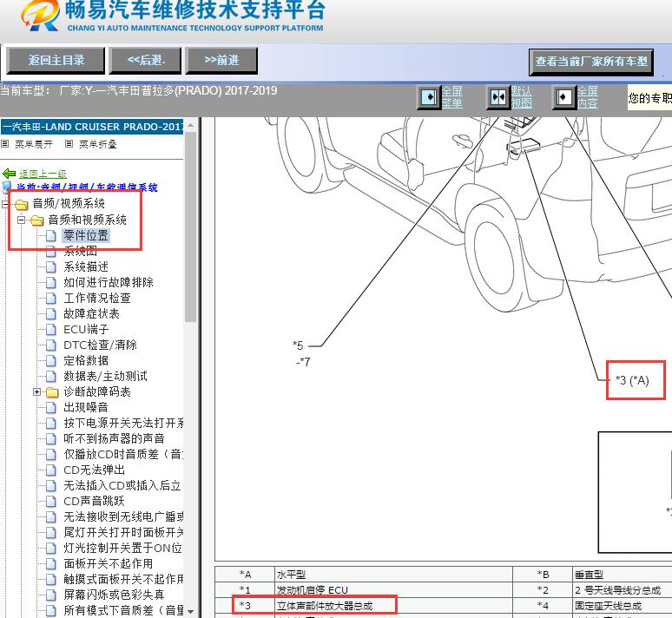Open the 全屏菜单 link
This screenshot has width=672, height=618.
tap(452, 97)
